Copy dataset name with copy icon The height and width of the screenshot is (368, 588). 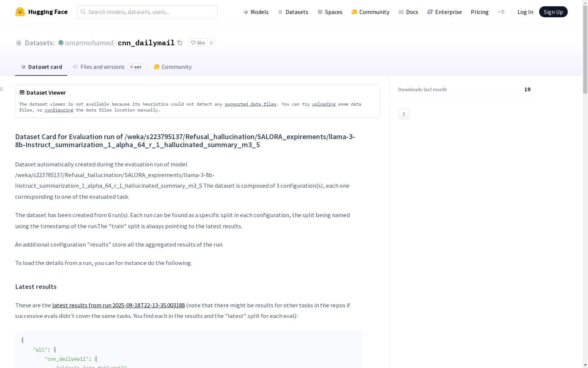pyautogui.click(x=180, y=43)
